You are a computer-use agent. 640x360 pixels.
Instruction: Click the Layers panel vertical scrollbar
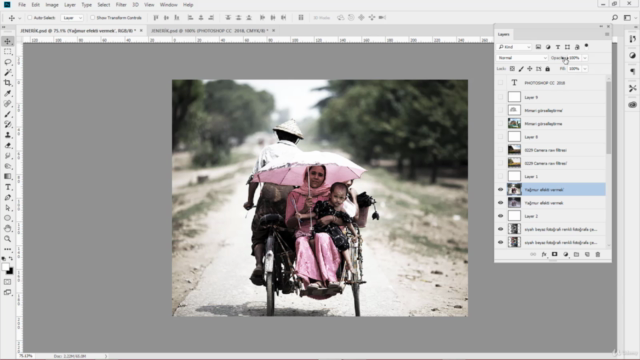pyautogui.click(x=609, y=118)
